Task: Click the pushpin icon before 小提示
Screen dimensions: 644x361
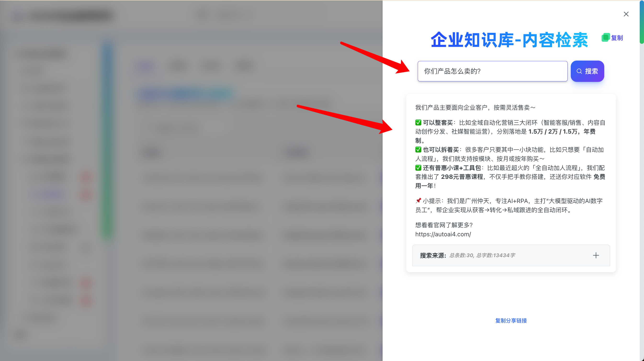Action: pyautogui.click(x=418, y=201)
